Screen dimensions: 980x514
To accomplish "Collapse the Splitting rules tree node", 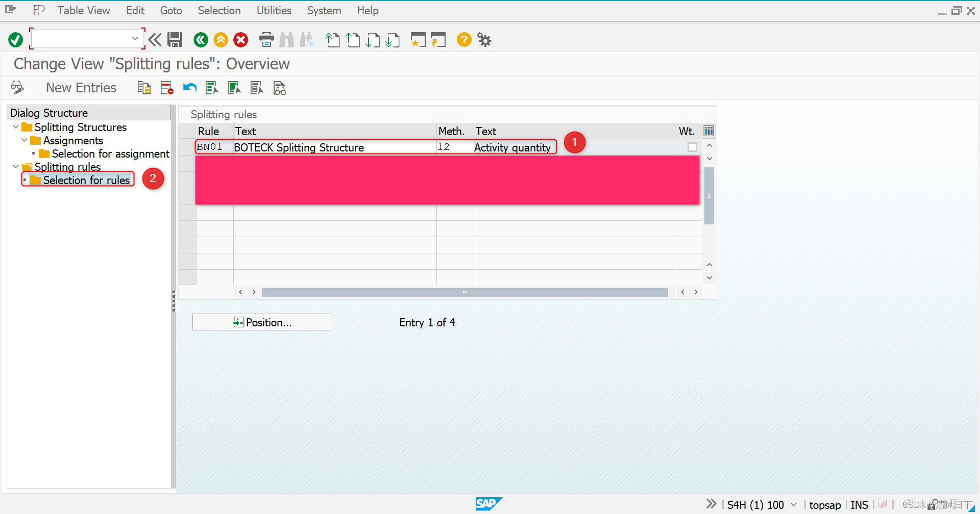I will tap(16, 167).
